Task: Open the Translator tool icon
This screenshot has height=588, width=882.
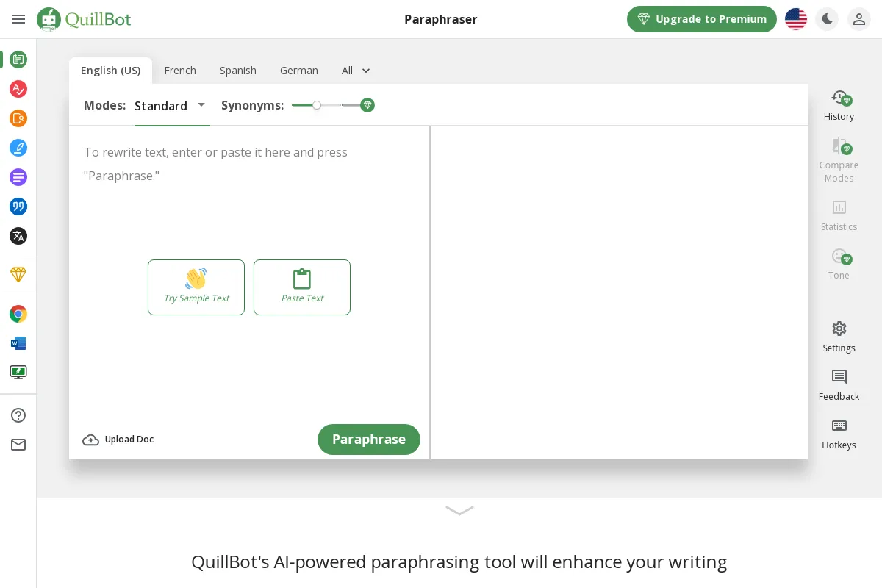Action: (18, 236)
